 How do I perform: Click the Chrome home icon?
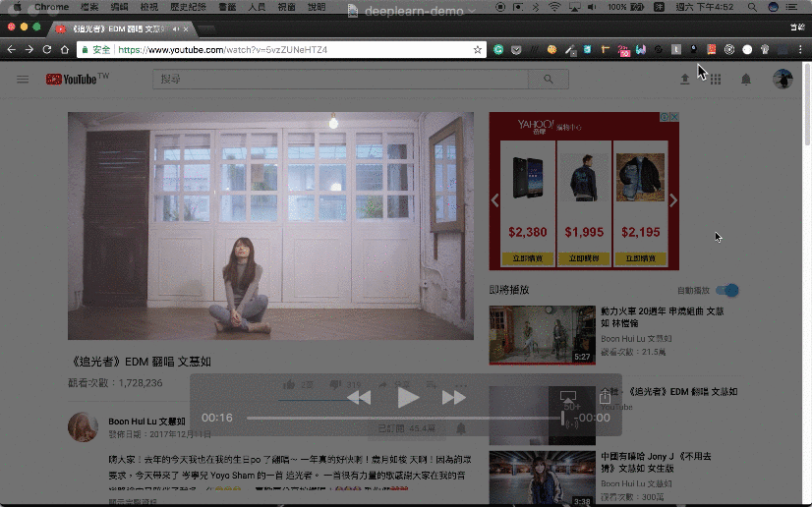click(65, 50)
